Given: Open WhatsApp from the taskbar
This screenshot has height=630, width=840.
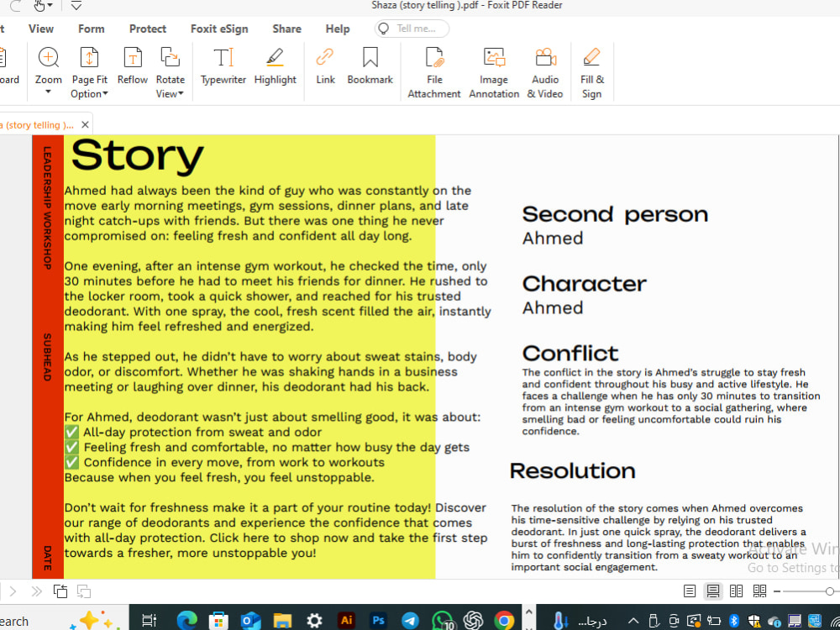Looking at the screenshot, I should pos(443,621).
